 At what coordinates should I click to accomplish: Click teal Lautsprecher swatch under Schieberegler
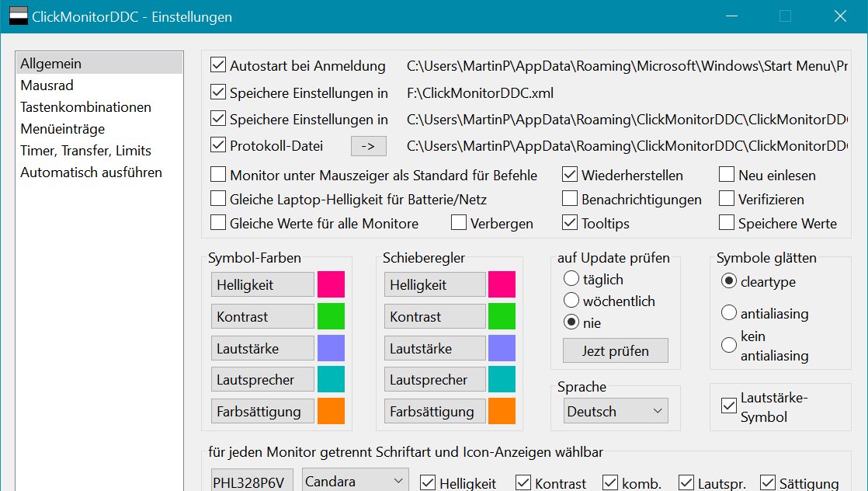(502, 379)
